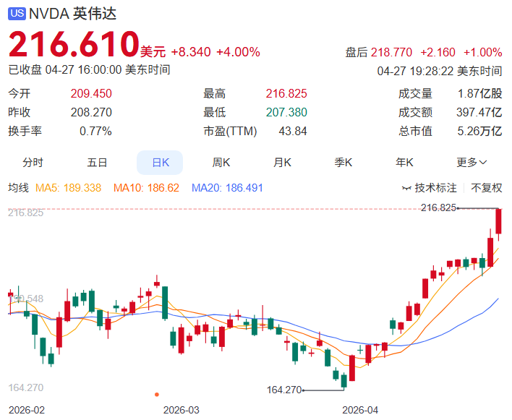This screenshot has height=420, width=512.
Task: Click the orange event dot on the date axis
Action: [157, 395]
